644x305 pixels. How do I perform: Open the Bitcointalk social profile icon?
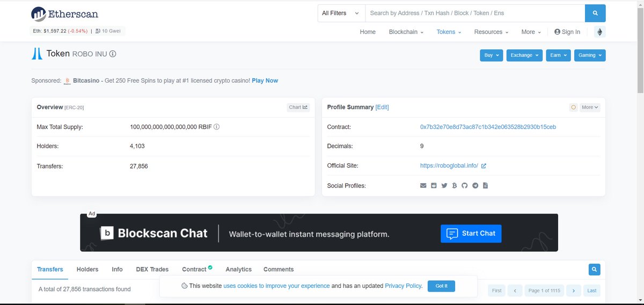tap(454, 186)
